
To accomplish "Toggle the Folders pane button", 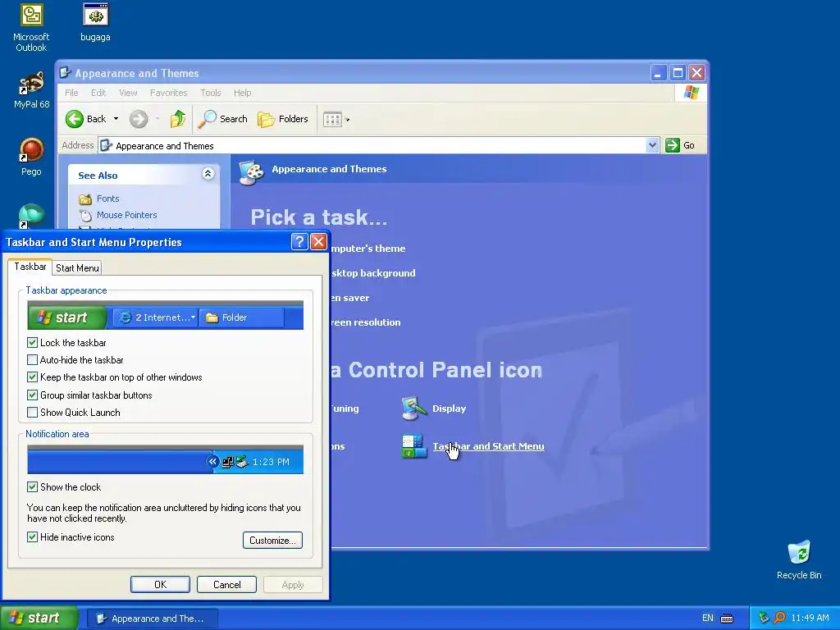I will point(283,119).
